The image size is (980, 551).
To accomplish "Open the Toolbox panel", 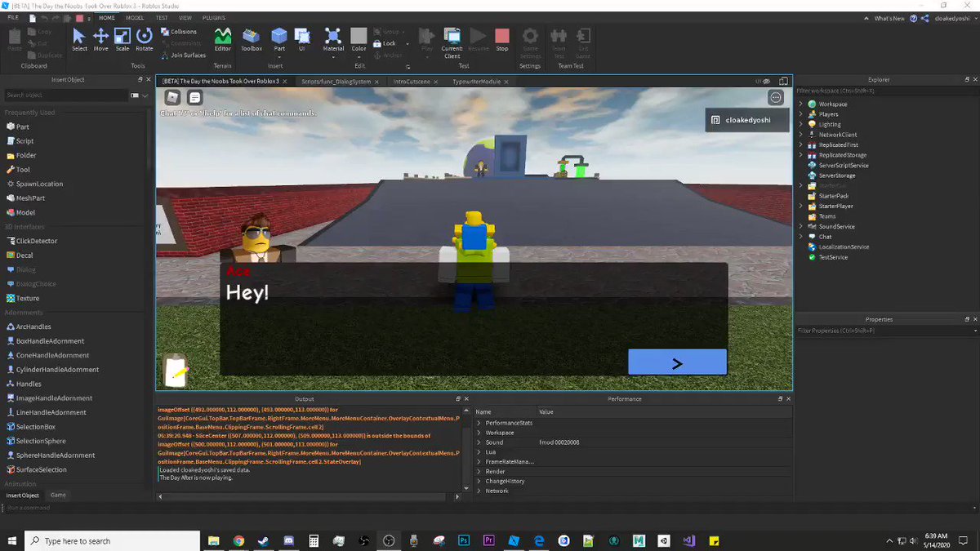I will 252,38.
